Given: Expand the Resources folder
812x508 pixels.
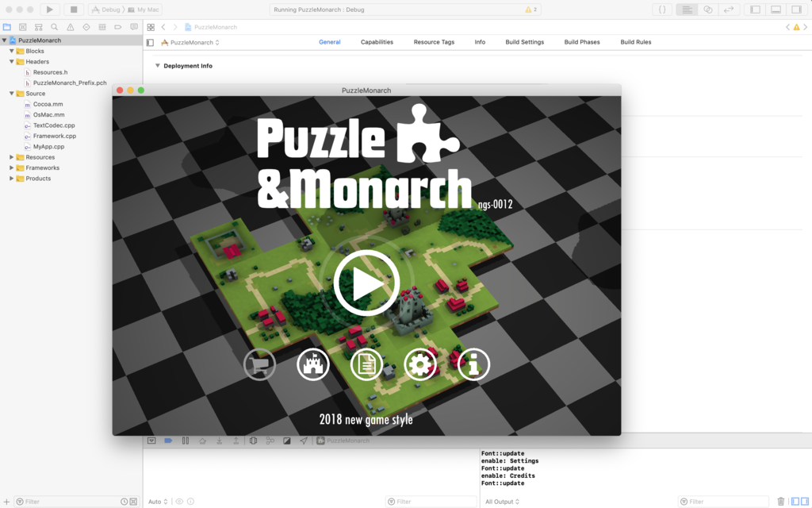Looking at the screenshot, I should 11,157.
